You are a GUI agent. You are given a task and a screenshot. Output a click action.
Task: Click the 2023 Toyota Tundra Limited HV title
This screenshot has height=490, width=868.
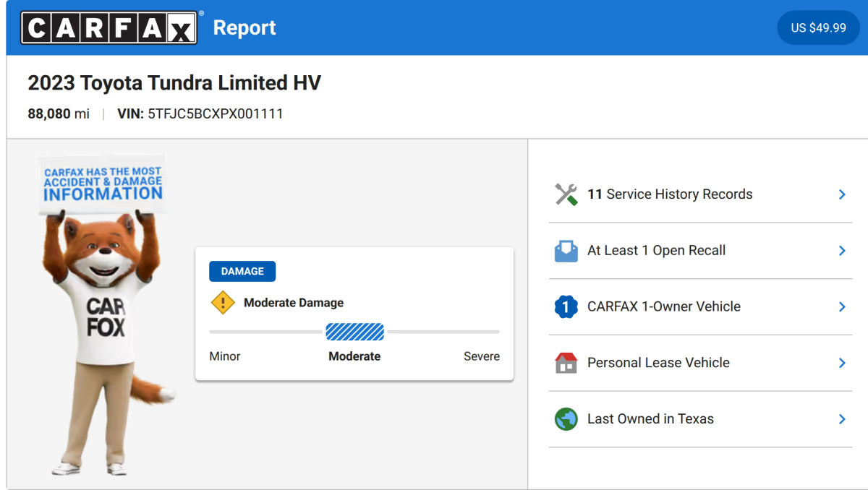tap(174, 83)
